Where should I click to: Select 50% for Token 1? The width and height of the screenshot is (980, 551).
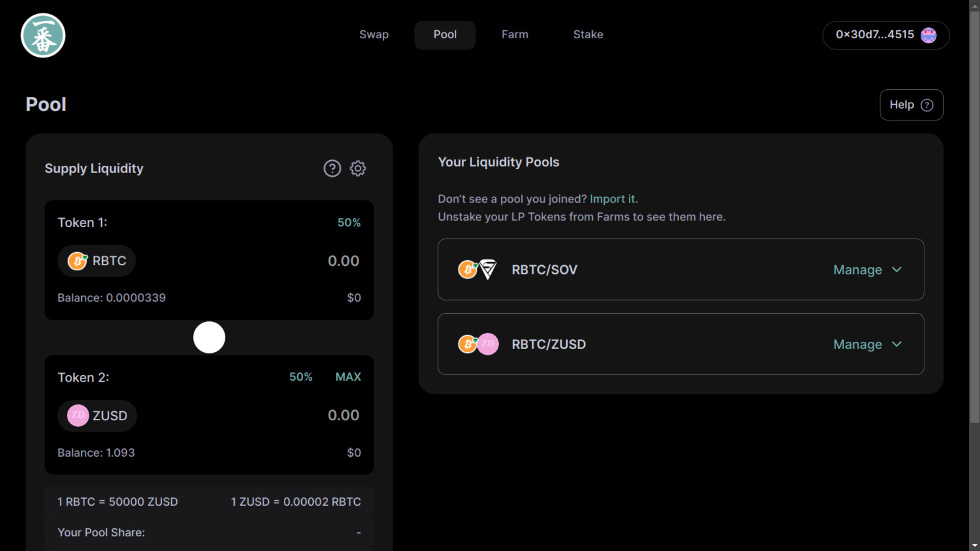(349, 222)
